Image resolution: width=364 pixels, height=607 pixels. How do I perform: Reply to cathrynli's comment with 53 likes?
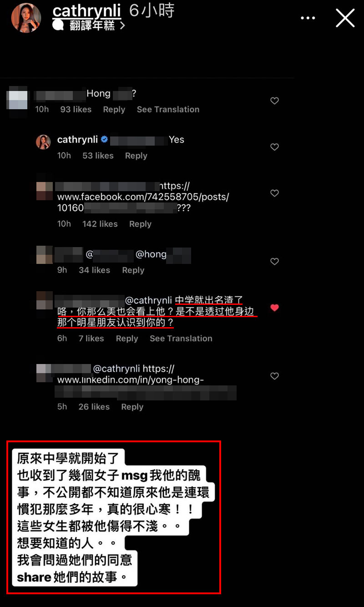point(136,156)
